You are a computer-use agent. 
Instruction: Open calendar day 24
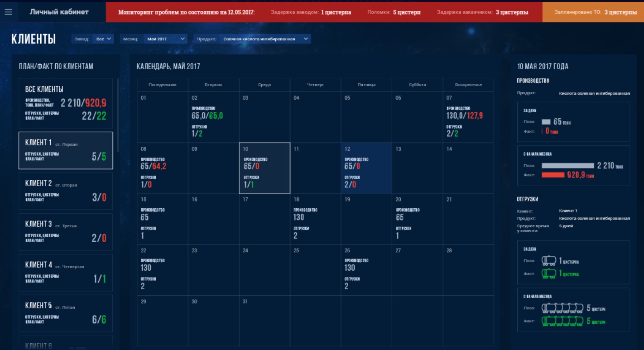264,270
